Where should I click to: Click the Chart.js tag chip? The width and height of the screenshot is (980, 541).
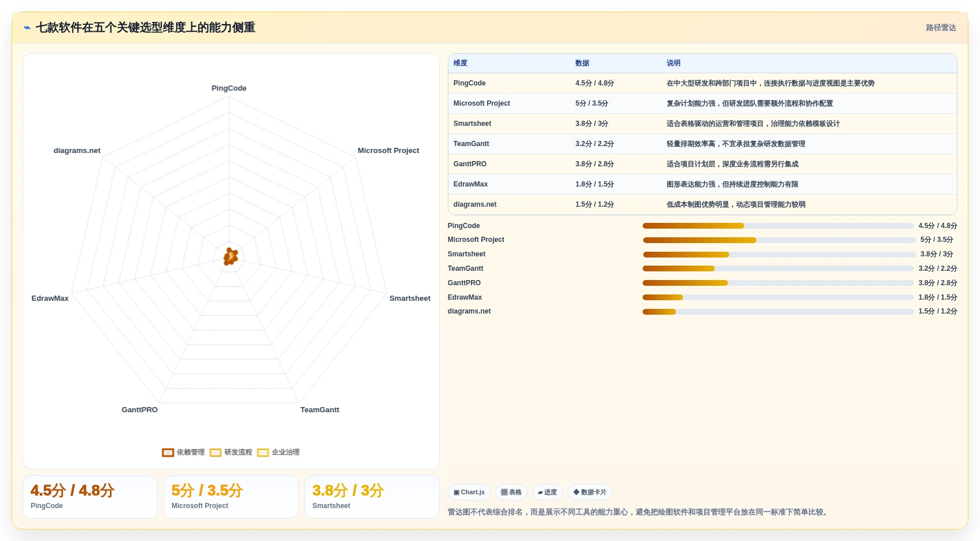(x=469, y=493)
